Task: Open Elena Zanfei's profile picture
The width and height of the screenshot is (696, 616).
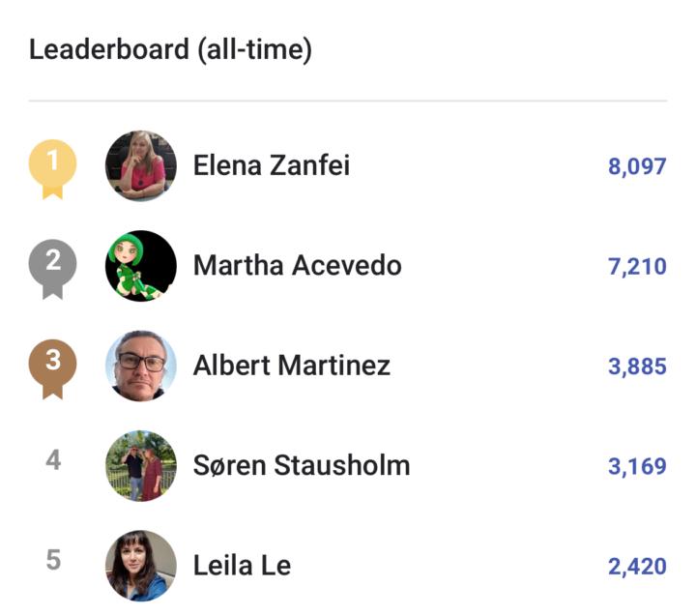Action: point(141,165)
